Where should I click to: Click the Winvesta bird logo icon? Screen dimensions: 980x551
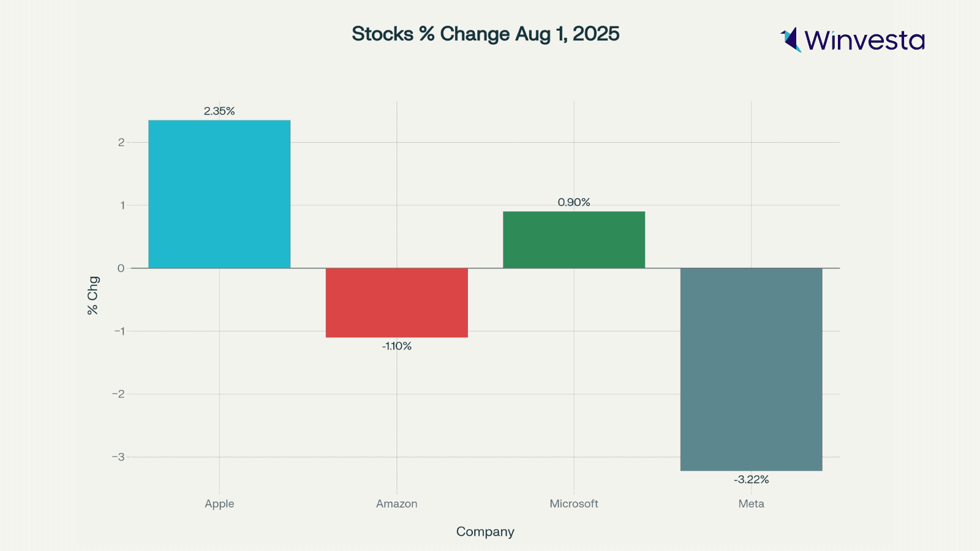coord(791,40)
